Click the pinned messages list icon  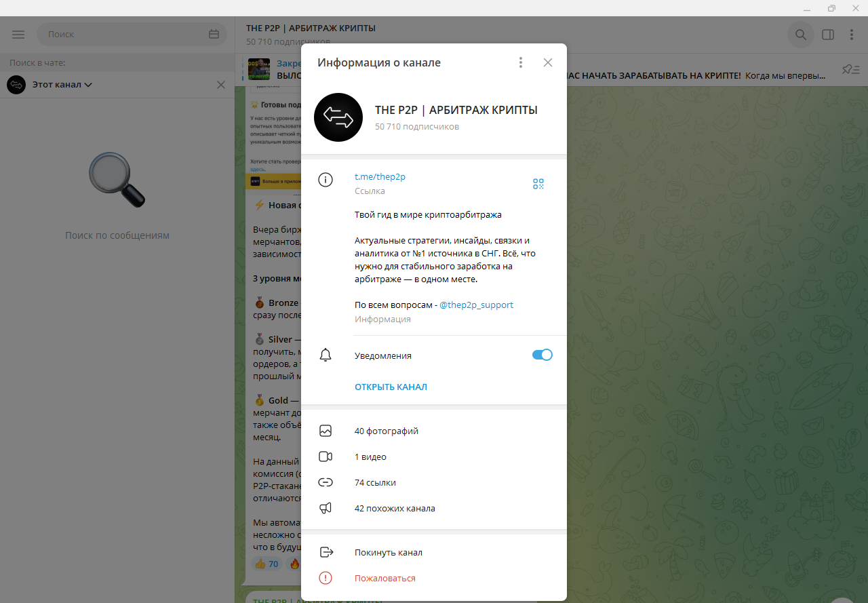850,69
